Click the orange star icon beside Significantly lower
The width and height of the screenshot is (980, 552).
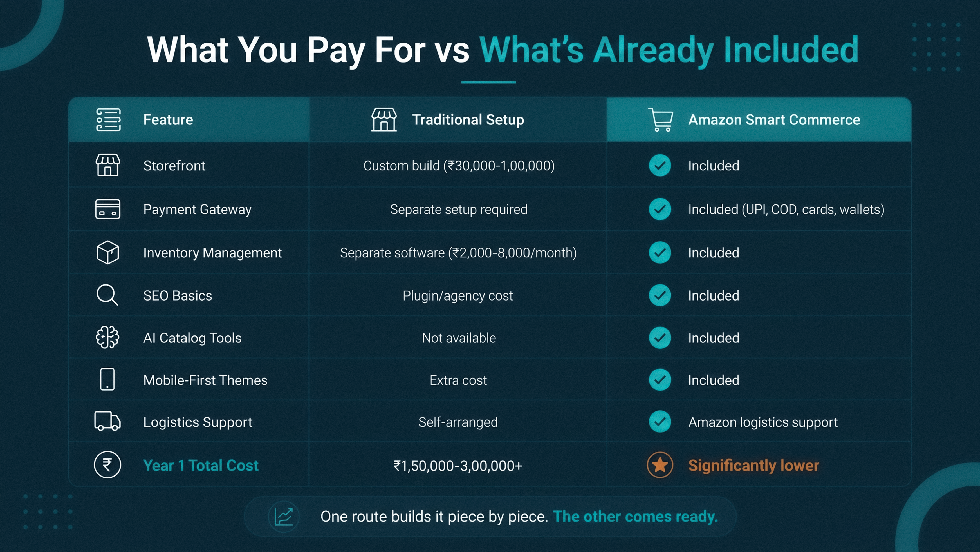pos(660,465)
